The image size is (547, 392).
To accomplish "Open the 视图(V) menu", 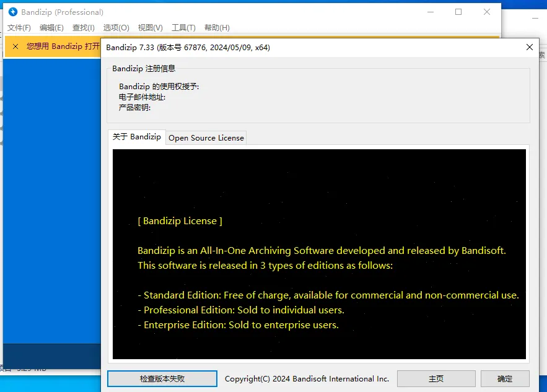I will tap(149, 27).
